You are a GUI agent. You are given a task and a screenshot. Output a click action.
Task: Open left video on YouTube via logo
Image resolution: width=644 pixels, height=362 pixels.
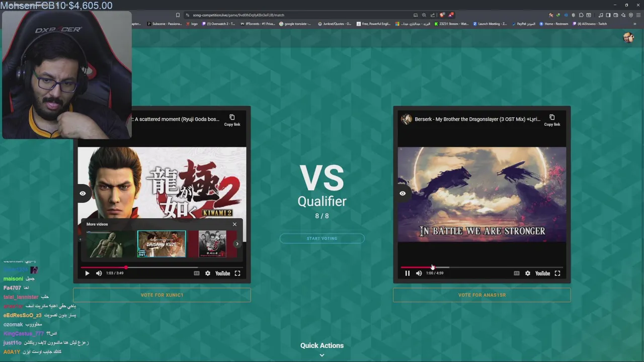[223, 273]
